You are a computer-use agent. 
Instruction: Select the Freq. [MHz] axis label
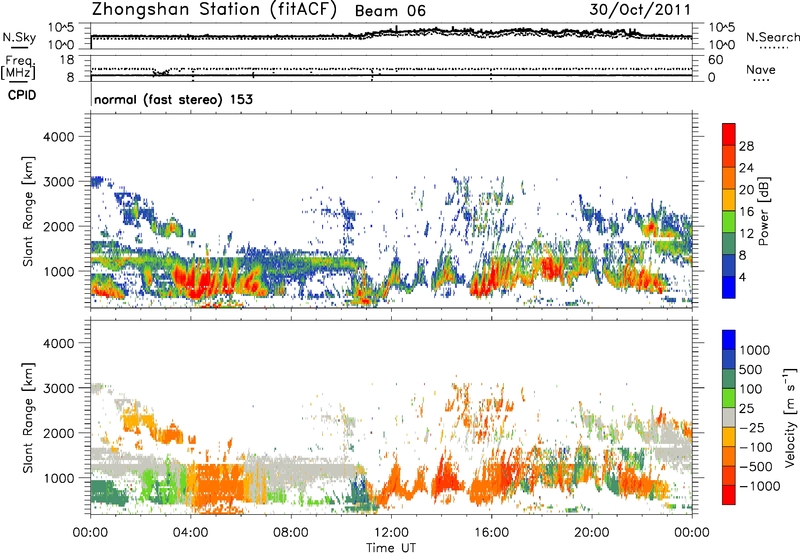coord(19,68)
